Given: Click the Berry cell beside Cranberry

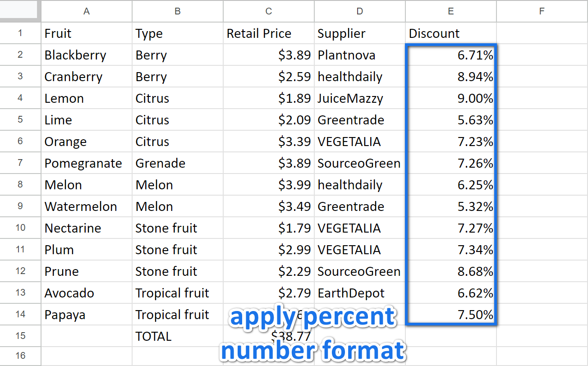Looking at the screenshot, I should tap(178, 77).
